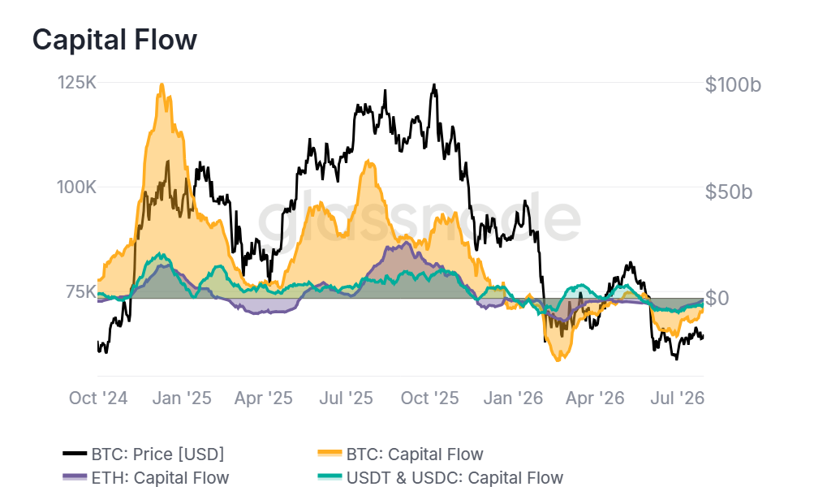Viewport: 840px width, 504px height.
Task: Toggle the BTC: Capital Flow legend entry
Action: tap(401, 454)
